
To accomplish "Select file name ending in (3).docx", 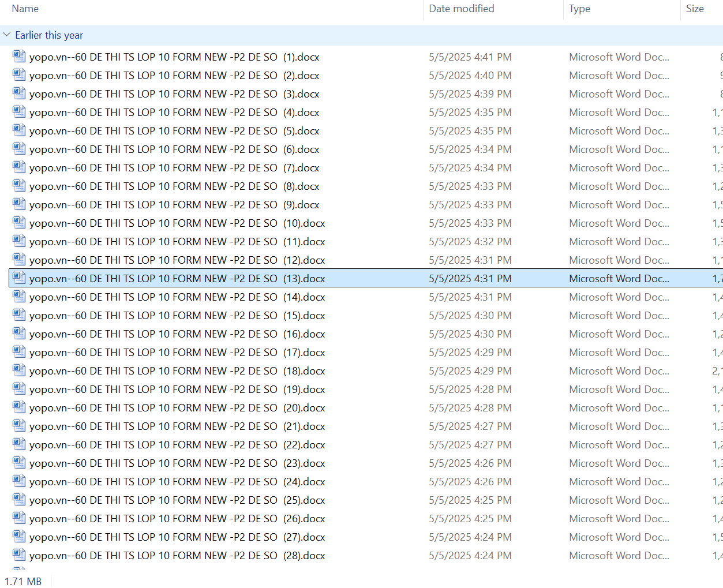I will tap(174, 94).
